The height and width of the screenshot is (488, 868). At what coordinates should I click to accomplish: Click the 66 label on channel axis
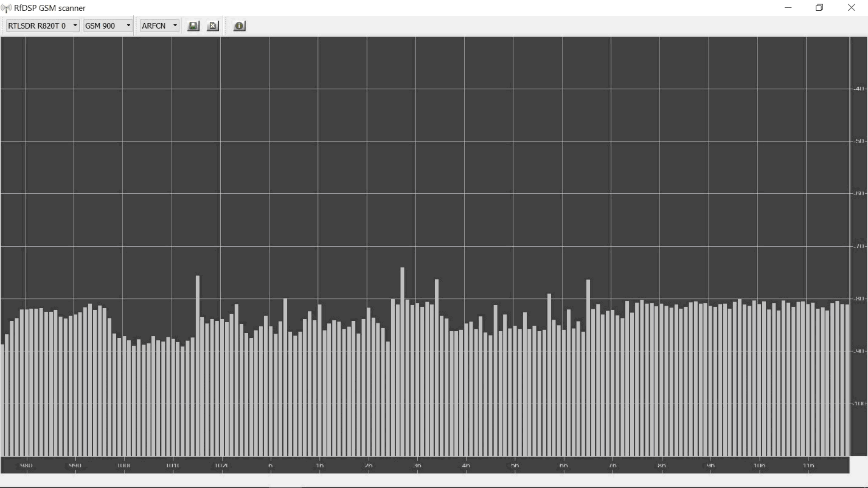(x=563, y=466)
